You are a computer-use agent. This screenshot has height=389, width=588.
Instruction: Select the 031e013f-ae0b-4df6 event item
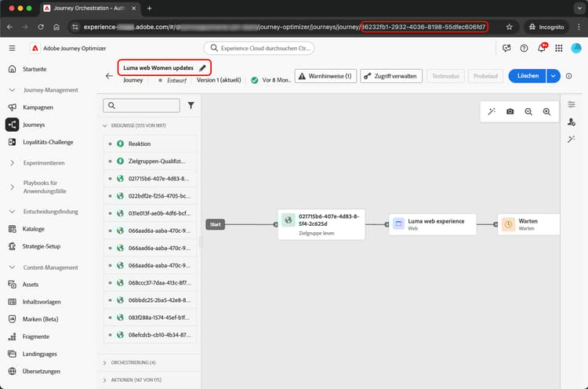(x=150, y=213)
